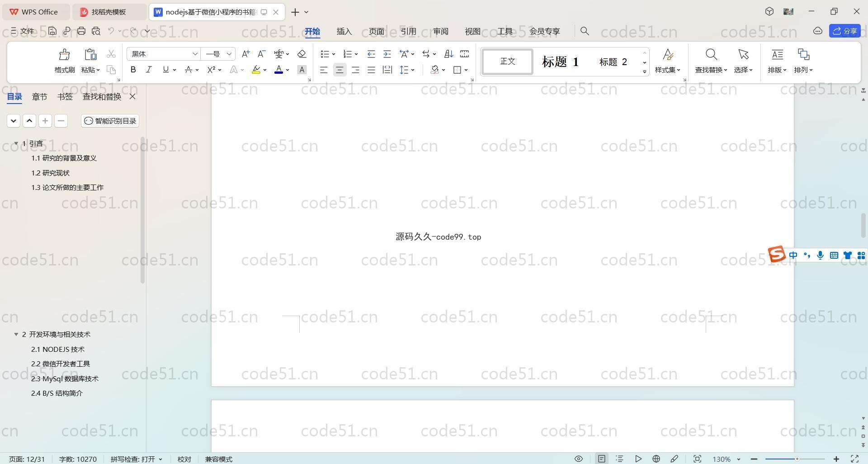Open the 审阅 ribbon tab
This screenshot has width=868, height=464.
click(440, 31)
